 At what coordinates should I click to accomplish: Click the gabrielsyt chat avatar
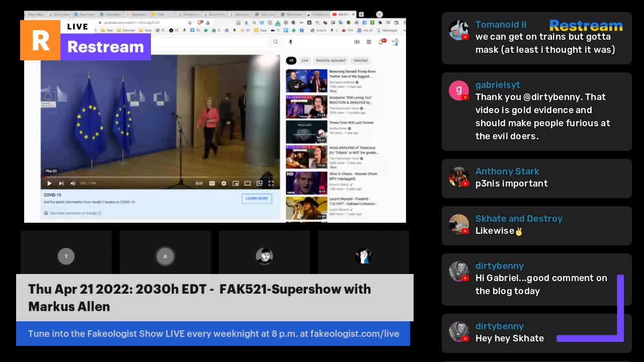coord(458,90)
